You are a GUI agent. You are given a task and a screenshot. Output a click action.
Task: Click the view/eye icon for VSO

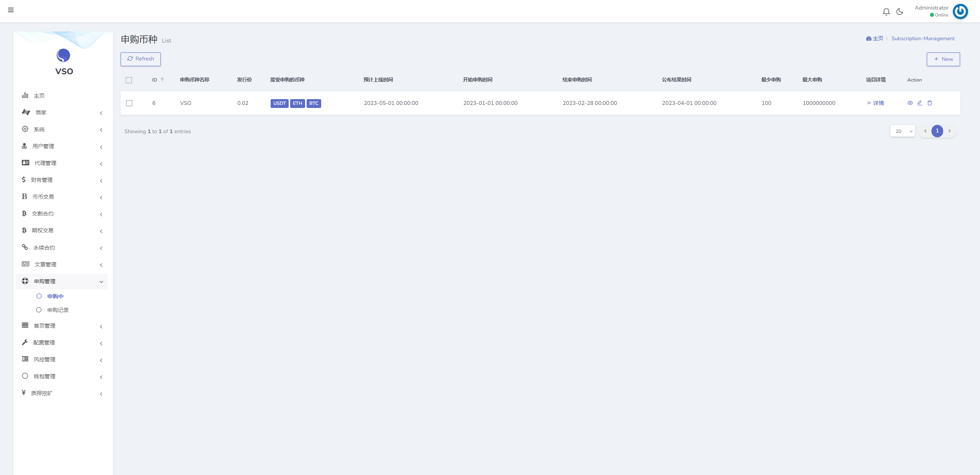[910, 103]
